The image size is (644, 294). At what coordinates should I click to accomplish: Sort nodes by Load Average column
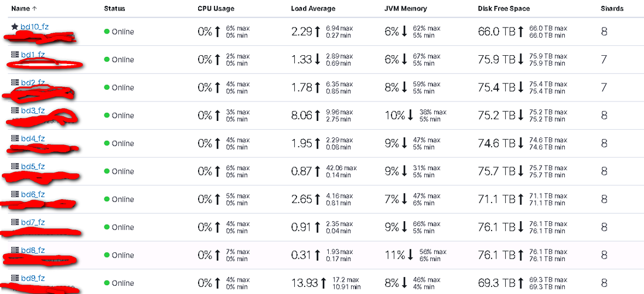click(x=313, y=8)
